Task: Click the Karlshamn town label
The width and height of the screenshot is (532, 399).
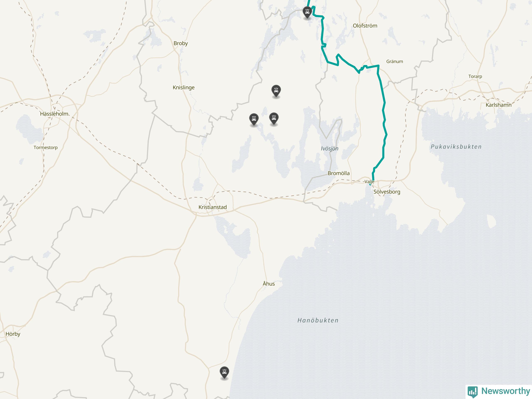Action: pyautogui.click(x=499, y=105)
